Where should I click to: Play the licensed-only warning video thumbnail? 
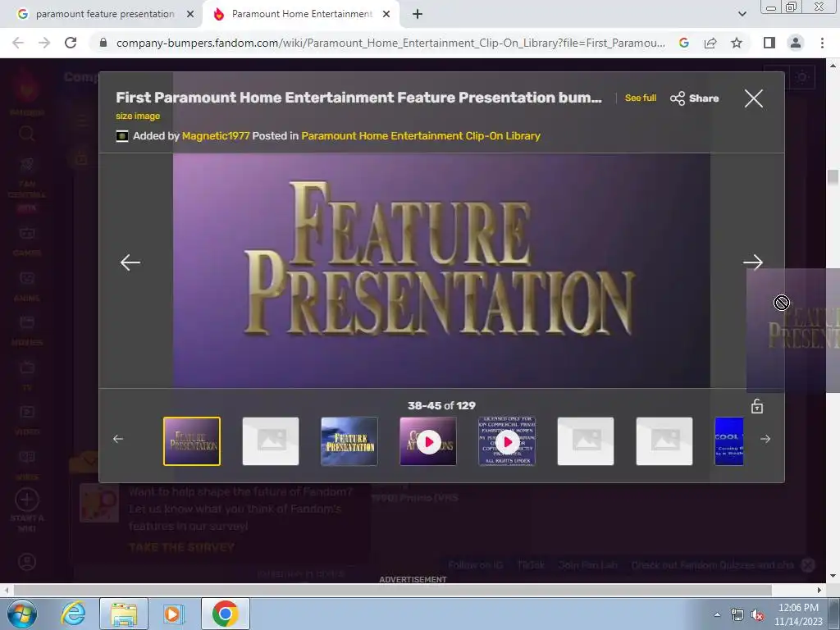pyautogui.click(x=507, y=441)
